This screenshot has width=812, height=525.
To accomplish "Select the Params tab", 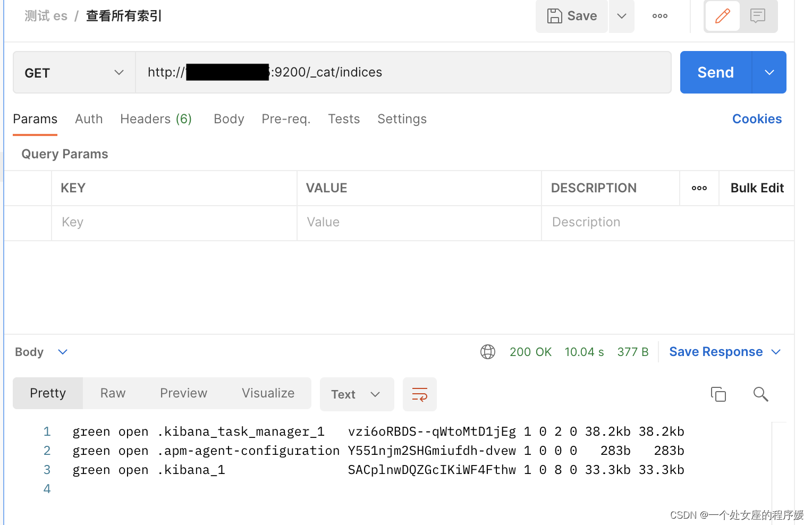I will pyautogui.click(x=35, y=119).
